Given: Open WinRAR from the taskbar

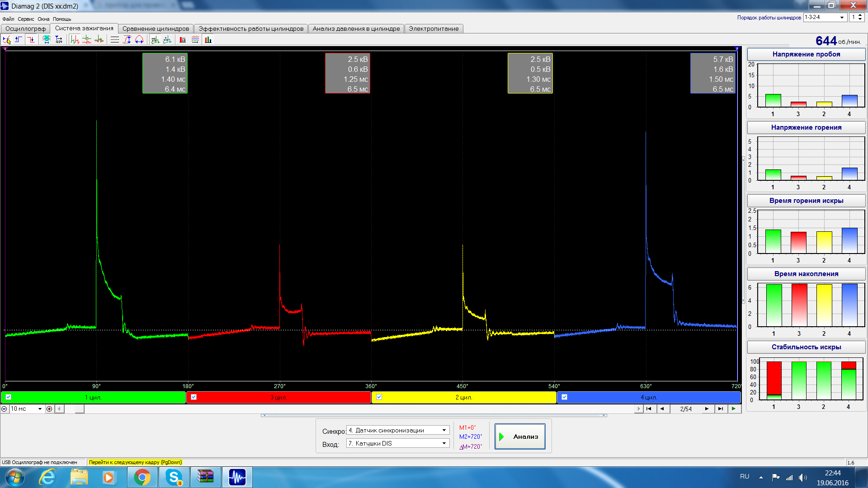Looking at the screenshot, I should tap(205, 477).
